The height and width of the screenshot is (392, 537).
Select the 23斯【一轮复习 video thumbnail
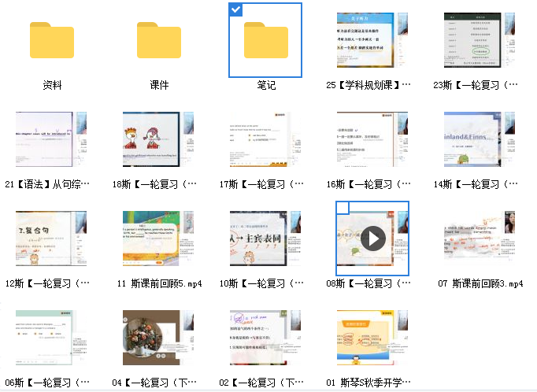480,39
